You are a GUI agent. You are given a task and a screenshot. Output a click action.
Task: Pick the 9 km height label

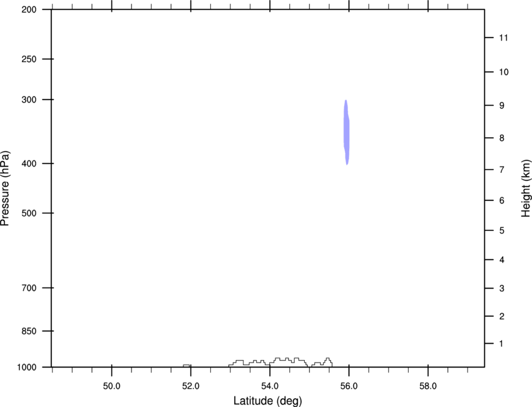pos(502,106)
